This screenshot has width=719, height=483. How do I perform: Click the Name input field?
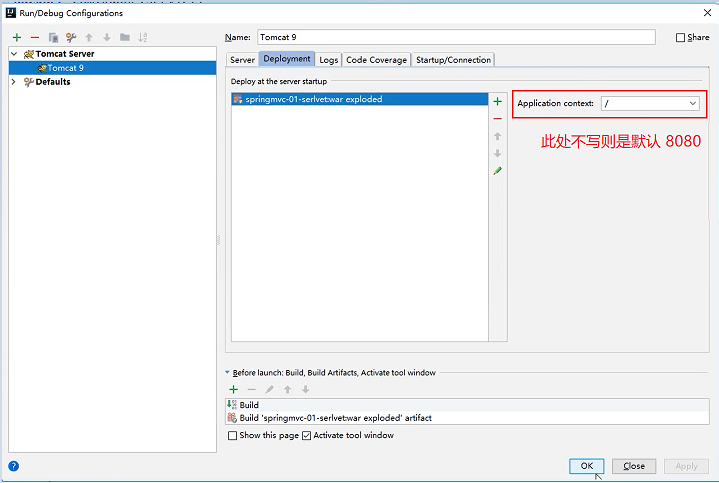tap(456, 37)
